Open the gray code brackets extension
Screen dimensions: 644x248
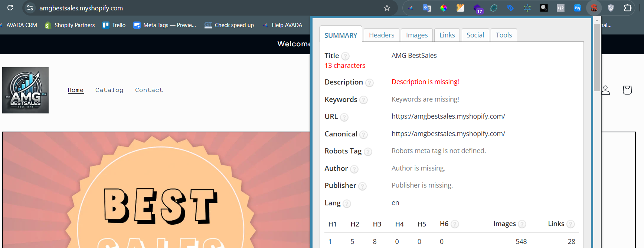pos(560,8)
